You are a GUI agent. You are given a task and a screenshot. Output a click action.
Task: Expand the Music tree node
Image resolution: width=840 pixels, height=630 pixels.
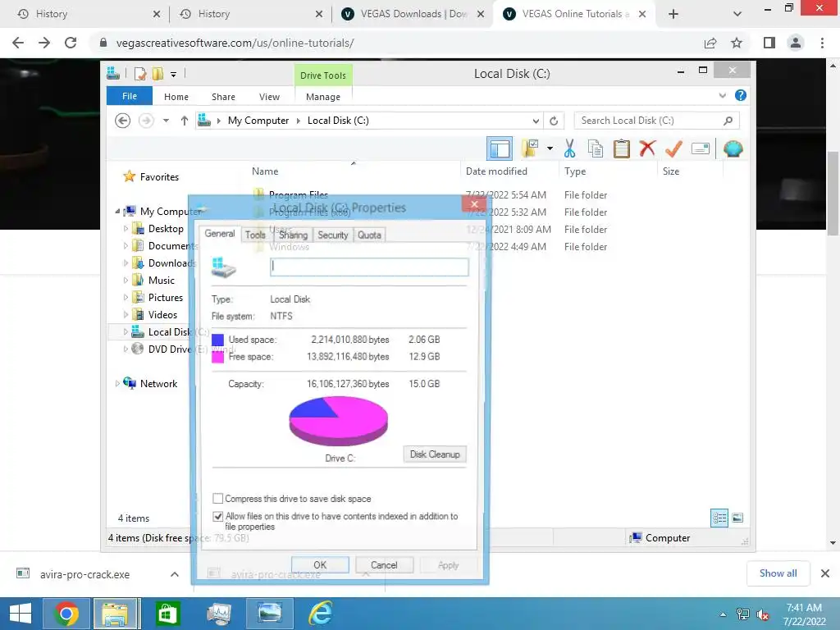(x=126, y=281)
